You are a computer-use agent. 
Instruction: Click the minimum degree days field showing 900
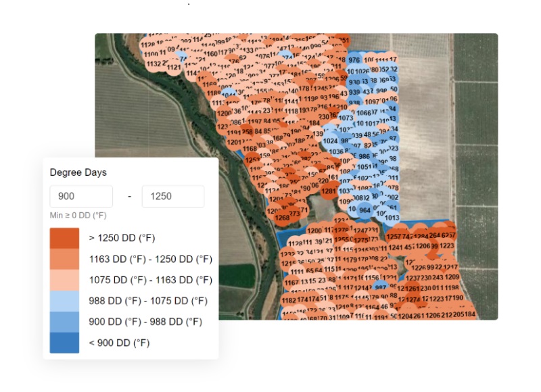click(81, 197)
